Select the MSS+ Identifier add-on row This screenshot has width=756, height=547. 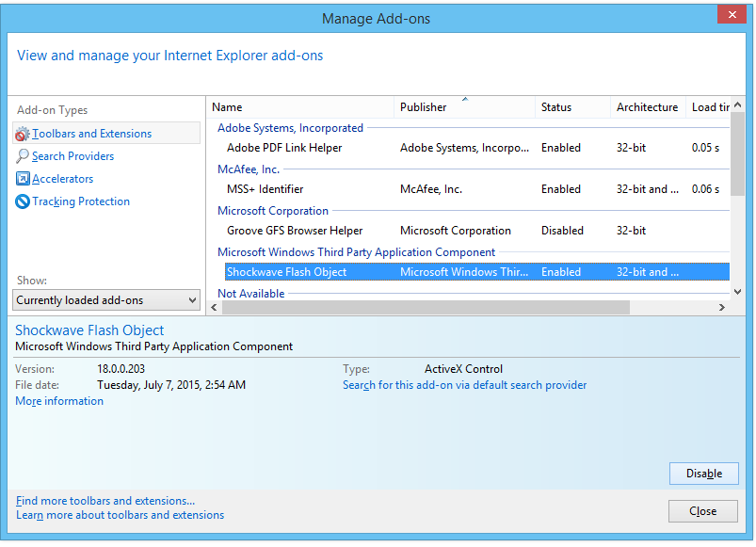(477, 189)
